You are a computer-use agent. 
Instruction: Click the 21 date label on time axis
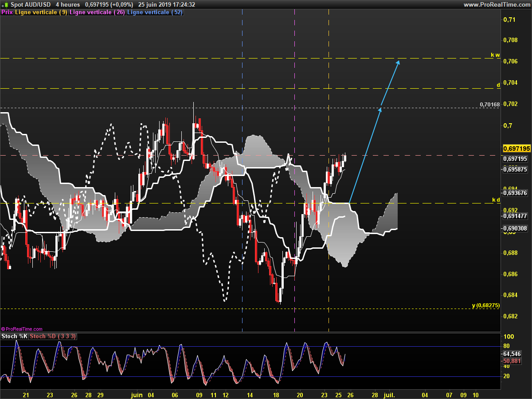coord(26,394)
